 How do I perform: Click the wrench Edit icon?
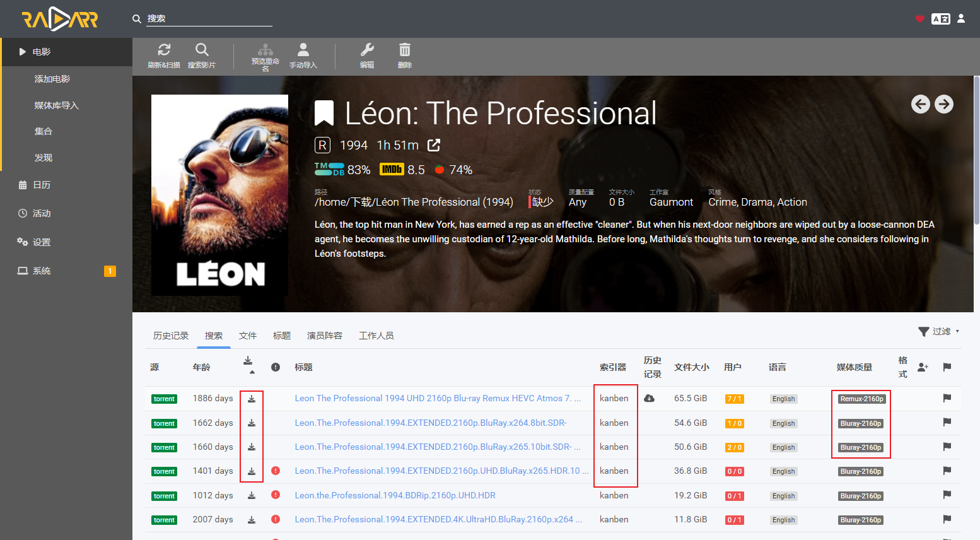pos(367,50)
